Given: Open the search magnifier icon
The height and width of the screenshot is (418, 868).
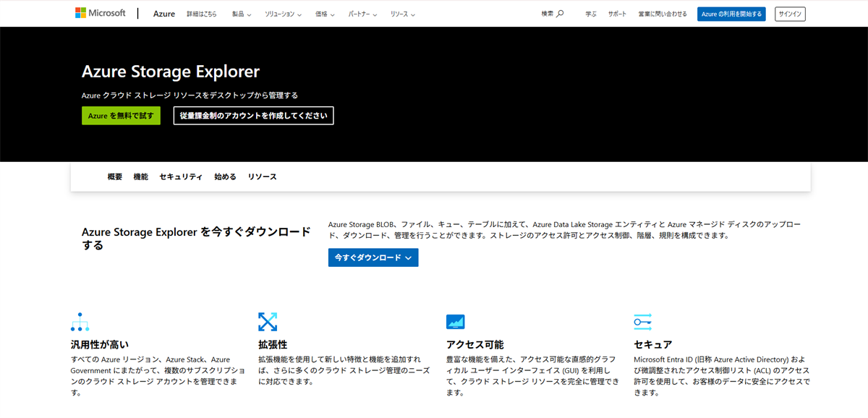Looking at the screenshot, I should coord(560,14).
